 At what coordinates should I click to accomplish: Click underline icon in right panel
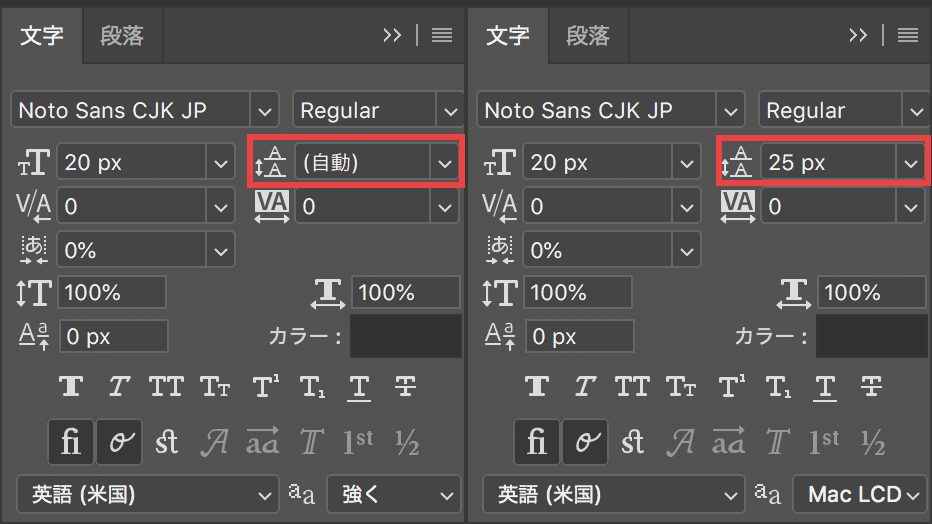coord(824,386)
